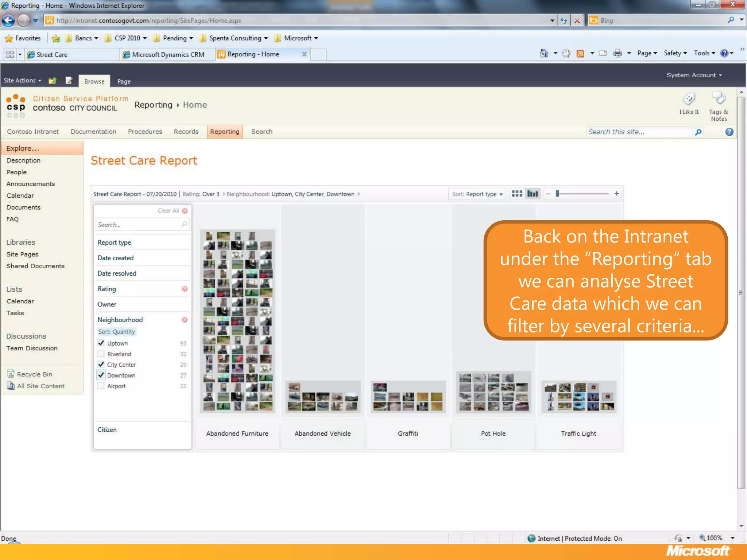Click the browser Back arrow button

tap(8, 20)
